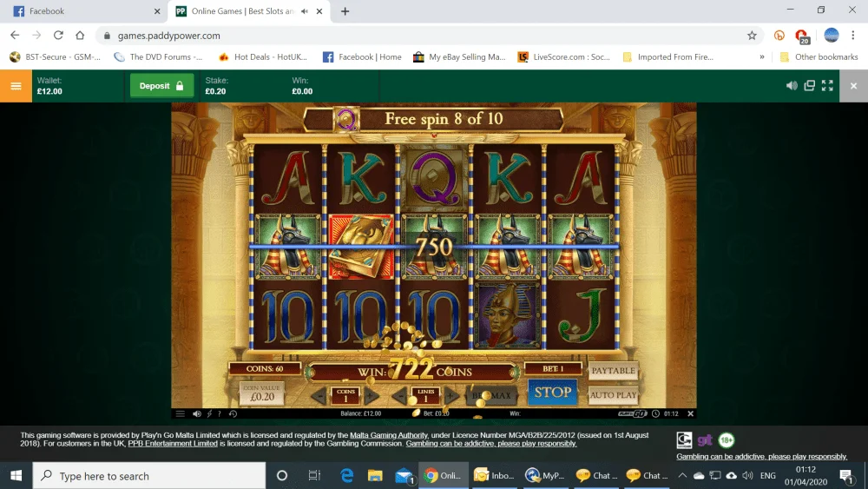Pop the game out into a new window
The image size is (868, 489).
pyautogui.click(x=809, y=85)
